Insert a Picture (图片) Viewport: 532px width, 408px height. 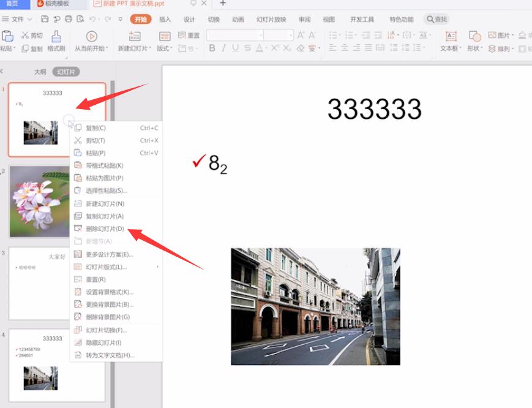click(x=501, y=35)
